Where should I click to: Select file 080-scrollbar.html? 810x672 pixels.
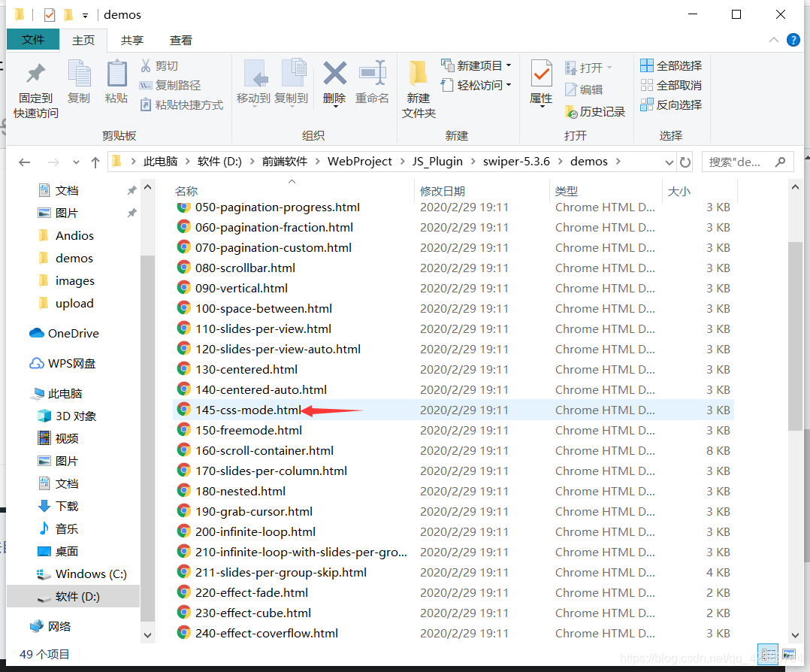coord(453,268)
